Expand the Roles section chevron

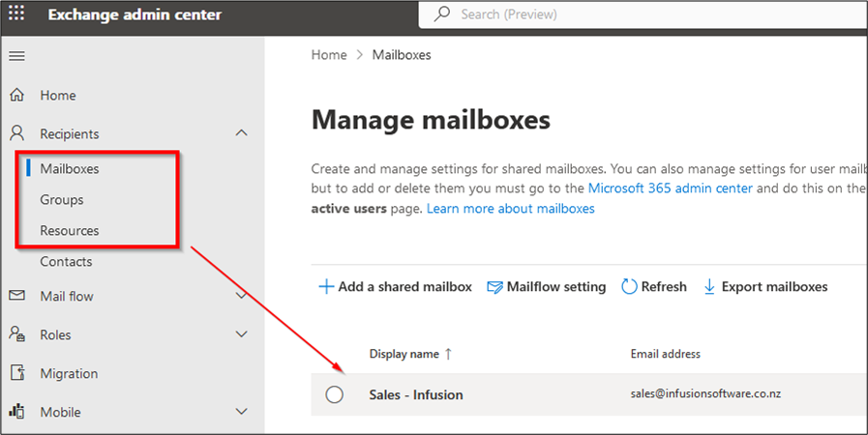tap(241, 333)
